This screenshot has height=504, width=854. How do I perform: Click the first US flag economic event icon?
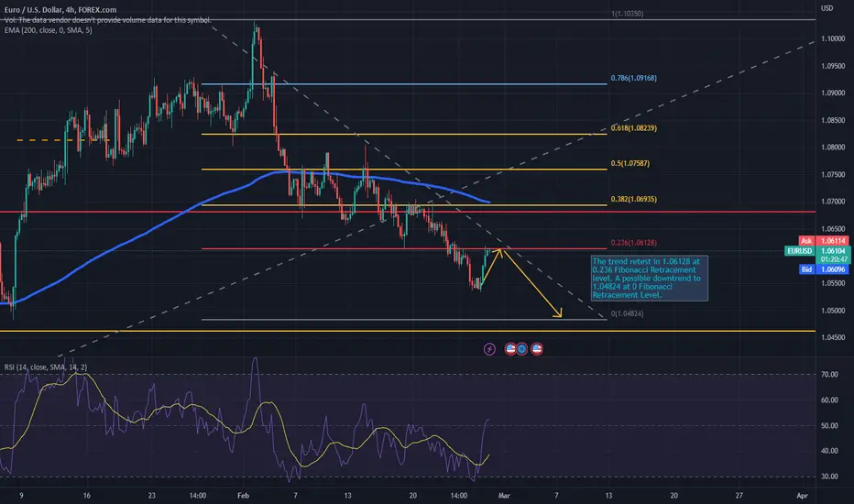[x=510, y=349]
